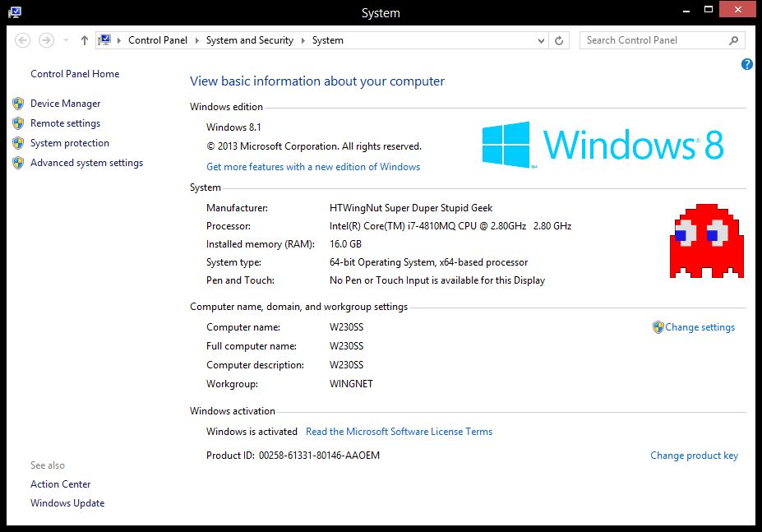Read the Microsoft Software License Terms
The height and width of the screenshot is (532, 762).
tap(399, 432)
